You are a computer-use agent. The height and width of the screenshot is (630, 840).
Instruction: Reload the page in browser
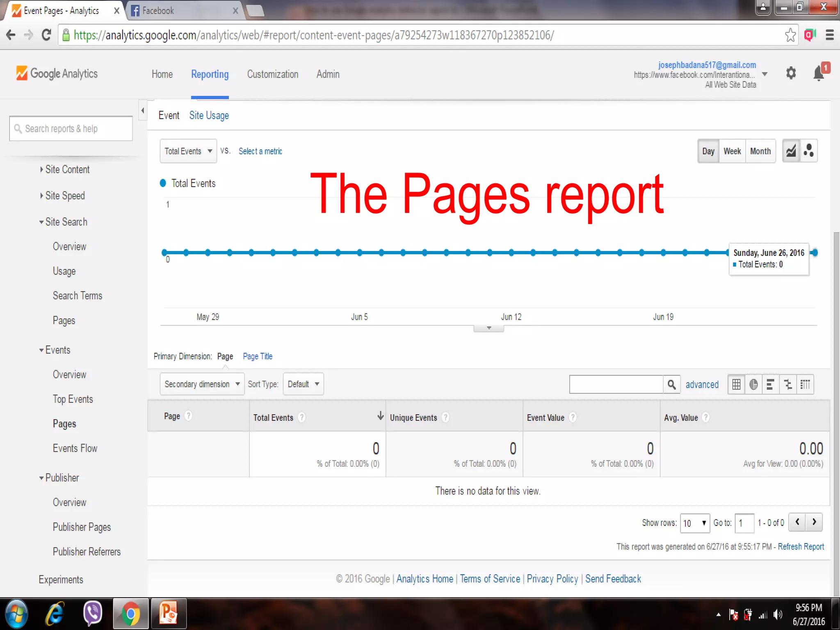point(46,35)
